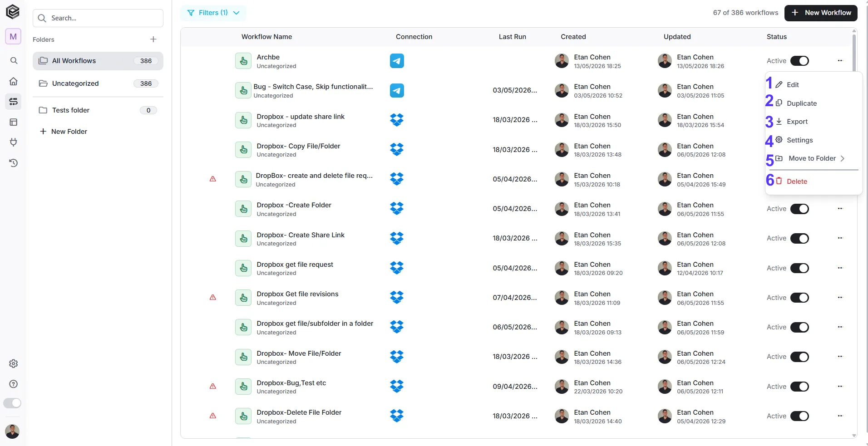Image resolution: width=868 pixels, height=446 pixels.
Task: Toggle the Active switch for Dropbox-Delete File Folder
Action: (799, 416)
